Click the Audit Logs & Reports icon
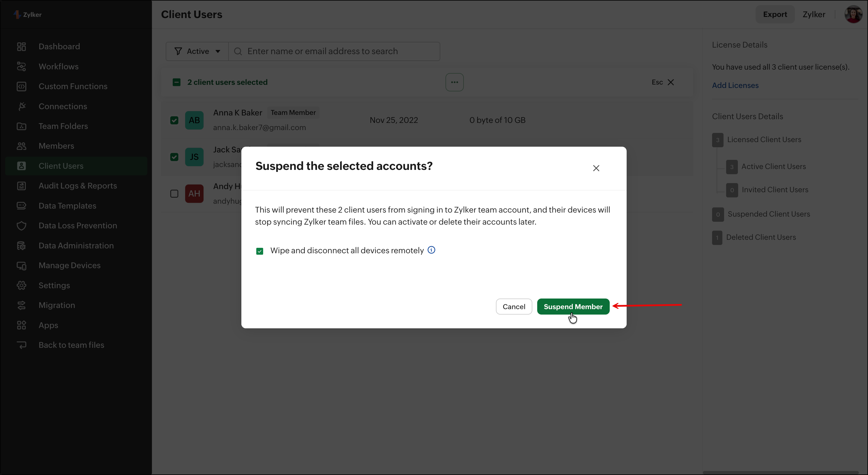The image size is (868, 475). [21, 186]
